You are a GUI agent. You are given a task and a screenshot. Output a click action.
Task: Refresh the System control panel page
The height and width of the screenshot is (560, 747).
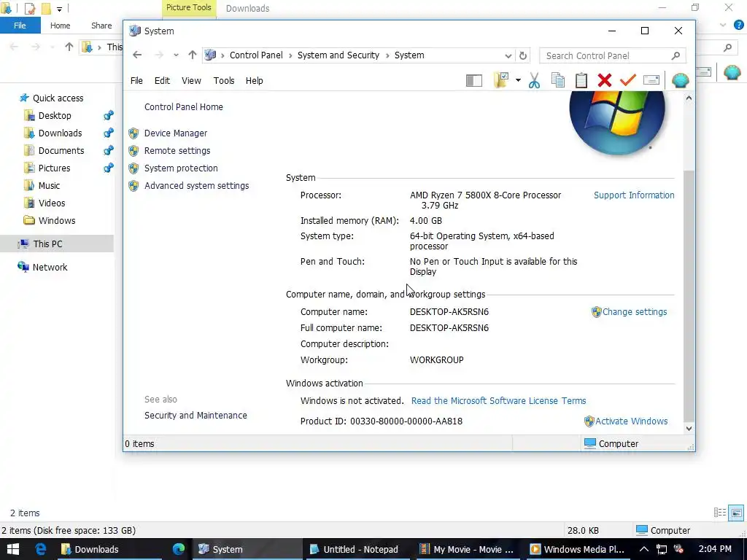coord(522,55)
